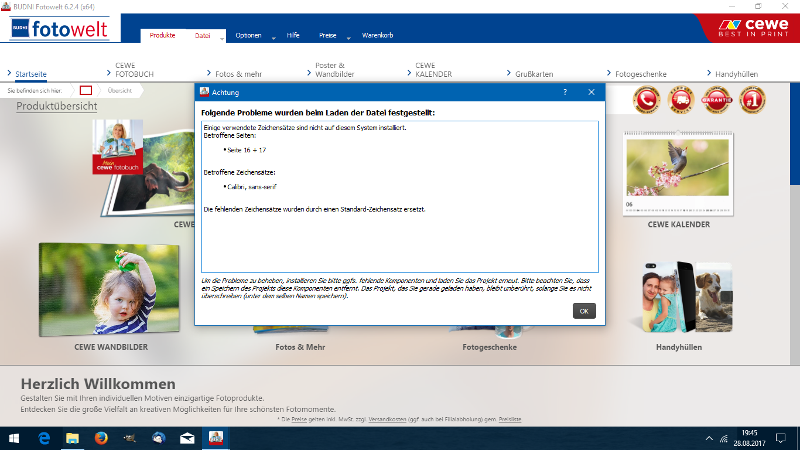This screenshot has height=450, width=800.
Task: Select the CEWE Fotobuch elephant thumbnail
Action: pyautogui.click(x=145, y=167)
